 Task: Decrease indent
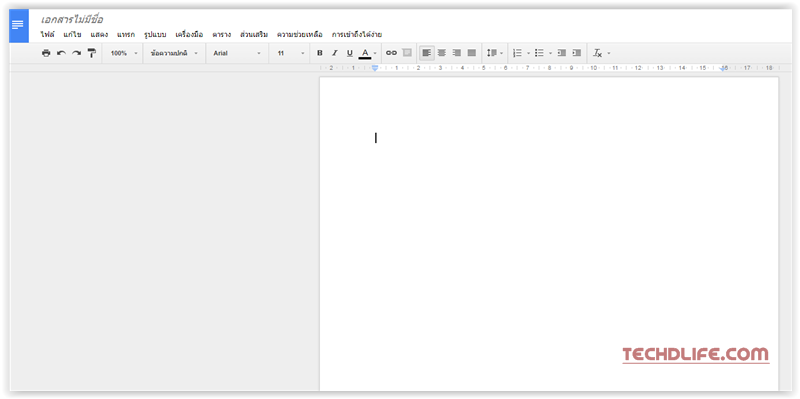tap(562, 53)
